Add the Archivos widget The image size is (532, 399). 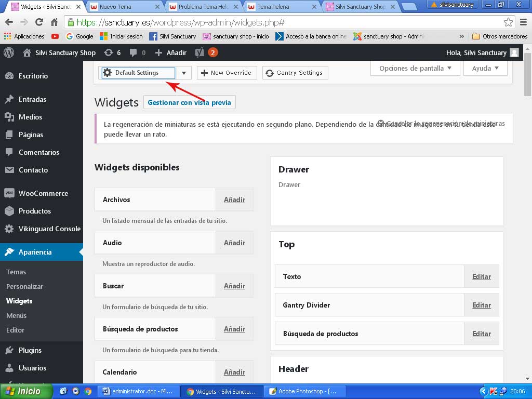pos(234,199)
